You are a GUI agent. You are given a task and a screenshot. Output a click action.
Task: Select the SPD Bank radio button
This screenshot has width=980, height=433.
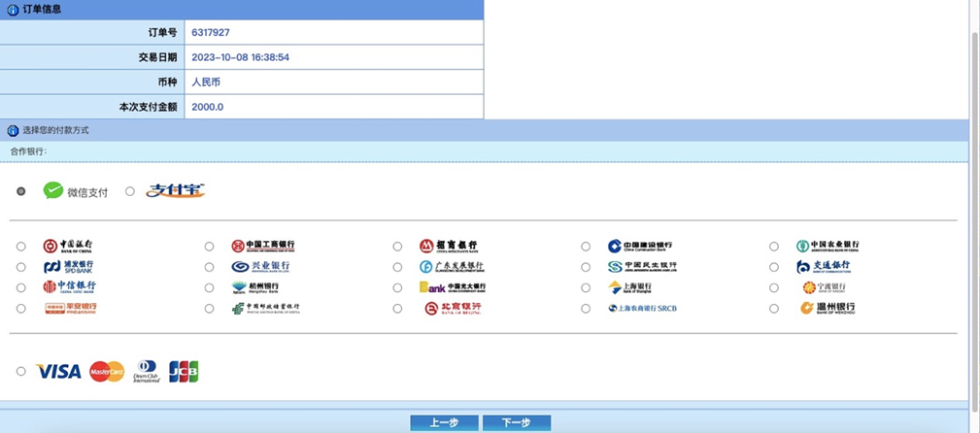point(21,267)
